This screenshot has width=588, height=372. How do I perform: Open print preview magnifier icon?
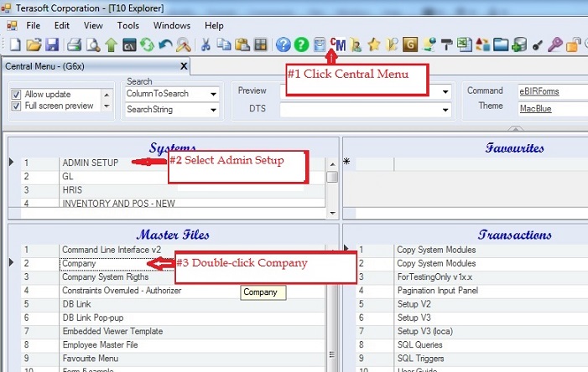pyautogui.click(x=92, y=45)
